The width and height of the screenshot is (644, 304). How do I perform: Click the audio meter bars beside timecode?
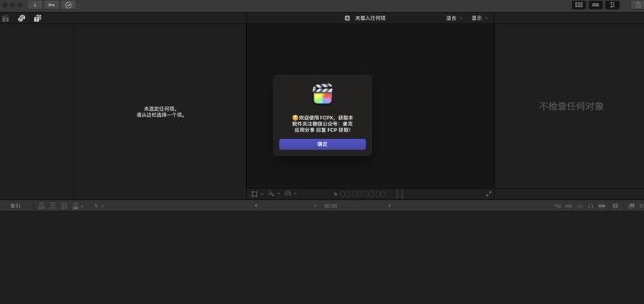point(399,194)
